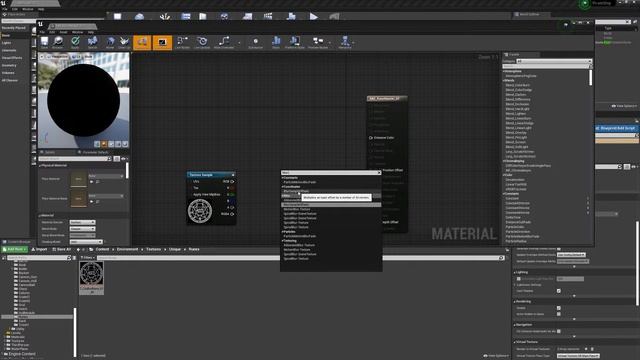Select Blend_Overlay in Palette
Viewport: 640px width, 360px height.
pos(516,133)
